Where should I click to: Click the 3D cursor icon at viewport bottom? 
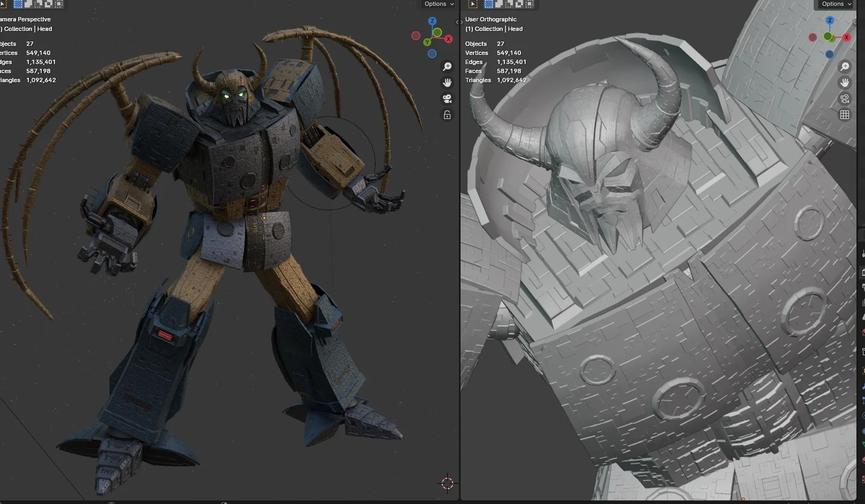tap(448, 483)
